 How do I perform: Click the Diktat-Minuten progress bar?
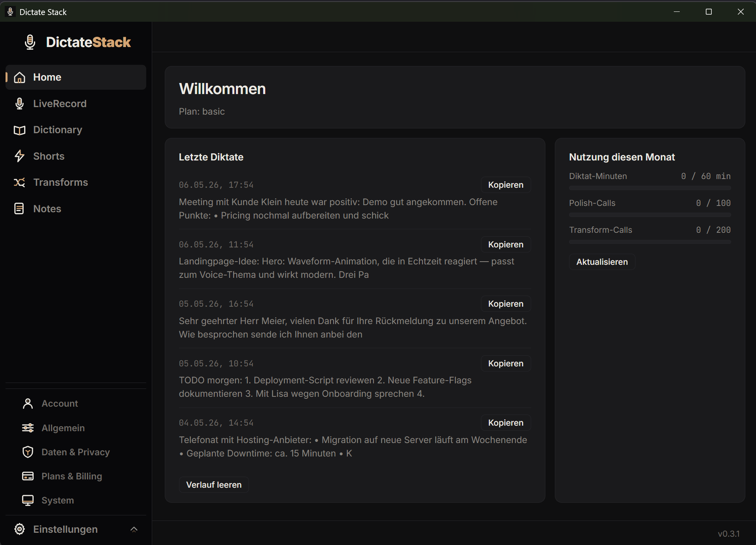(650, 188)
